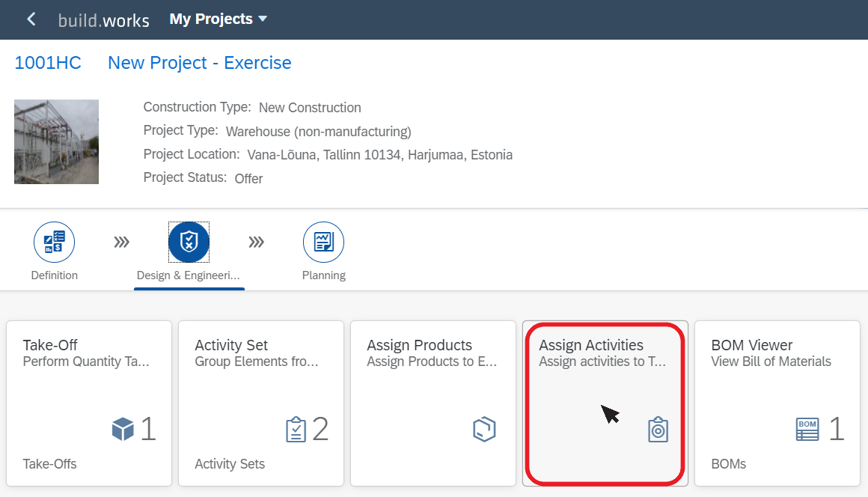This screenshot has width=868, height=497.
Task: Click the Group Elements fro... subtitle
Action: [257, 362]
